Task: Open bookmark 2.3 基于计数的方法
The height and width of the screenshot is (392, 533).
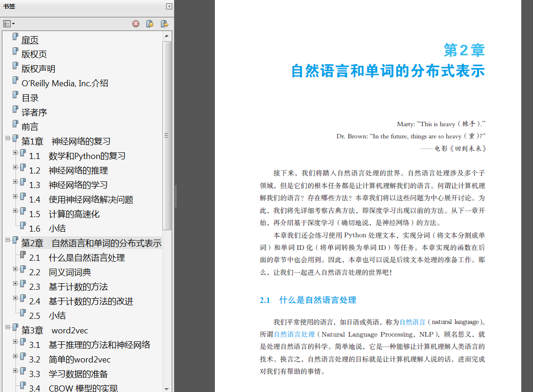Action: pos(69,287)
